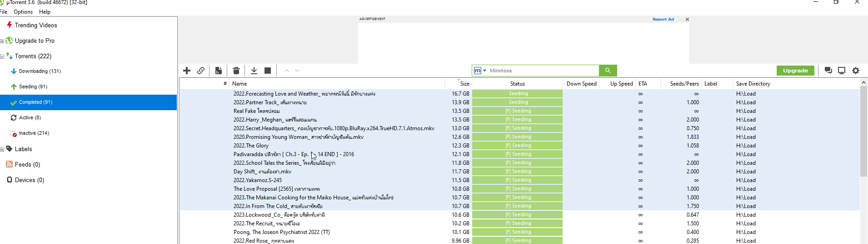Collapse the Torrents tree node
Screen dimensions: 868x244
(x=2, y=56)
